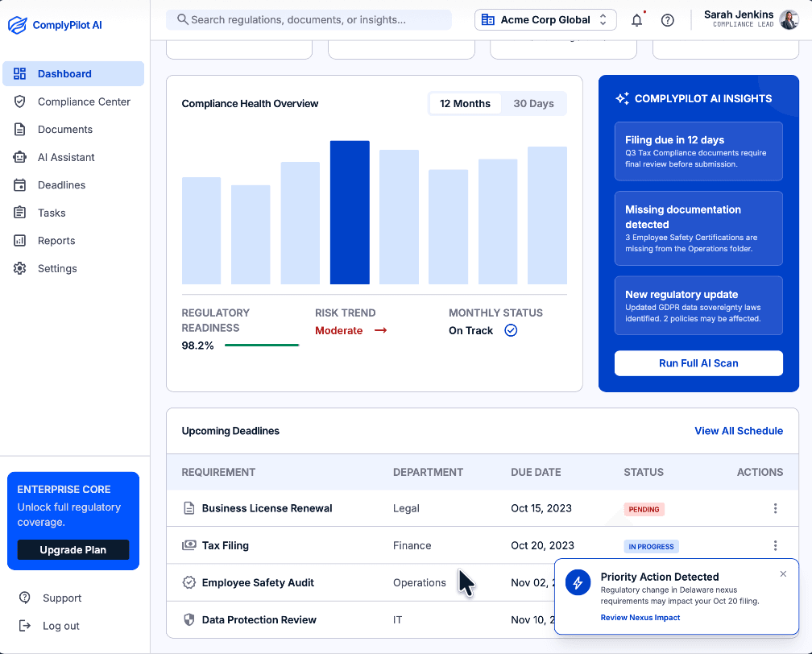
Task: Click the Moderate risk trend arrow
Action: pyautogui.click(x=380, y=330)
